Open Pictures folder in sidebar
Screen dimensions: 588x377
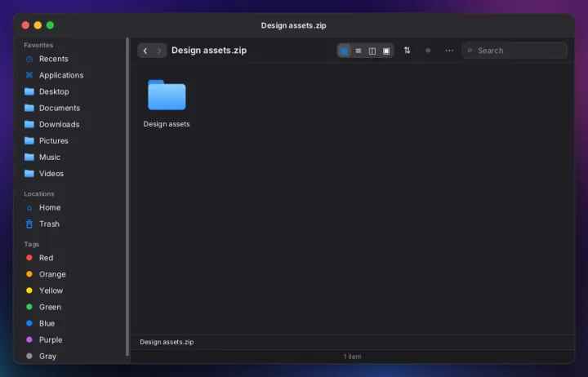73,141
